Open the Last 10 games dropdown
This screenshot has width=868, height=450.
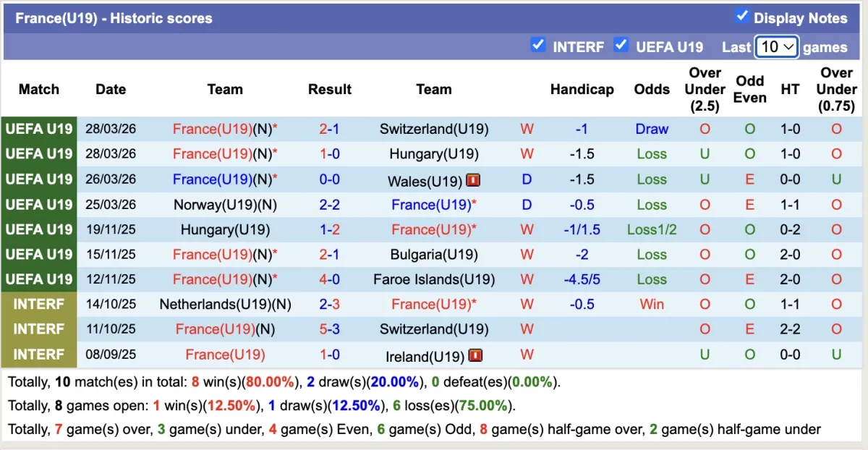click(776, 47)
